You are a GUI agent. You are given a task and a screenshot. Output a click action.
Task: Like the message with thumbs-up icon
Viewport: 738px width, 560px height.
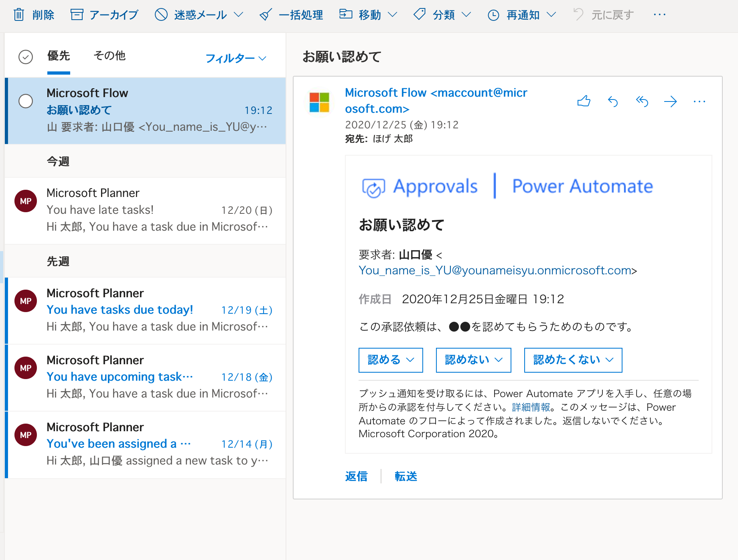(x=584, y=101)
